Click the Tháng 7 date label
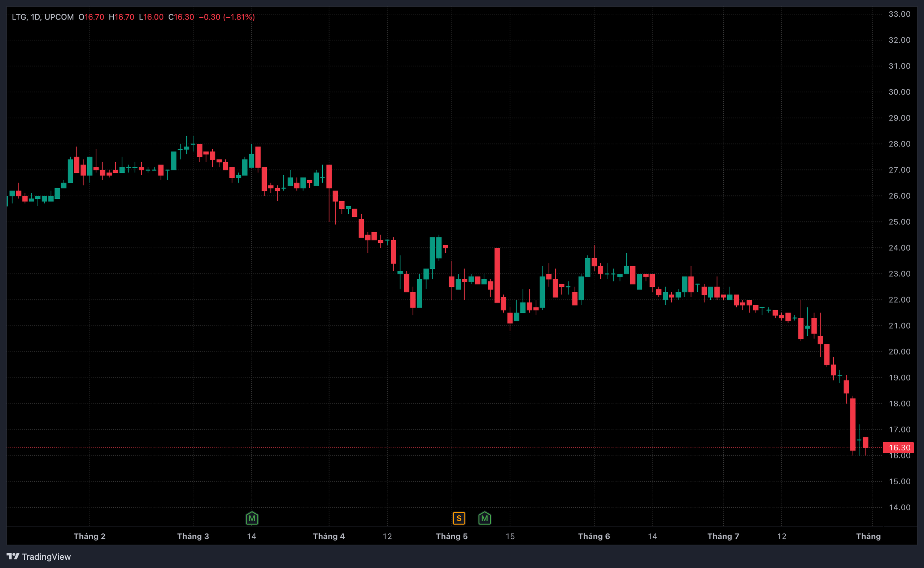 click(723, 536)
